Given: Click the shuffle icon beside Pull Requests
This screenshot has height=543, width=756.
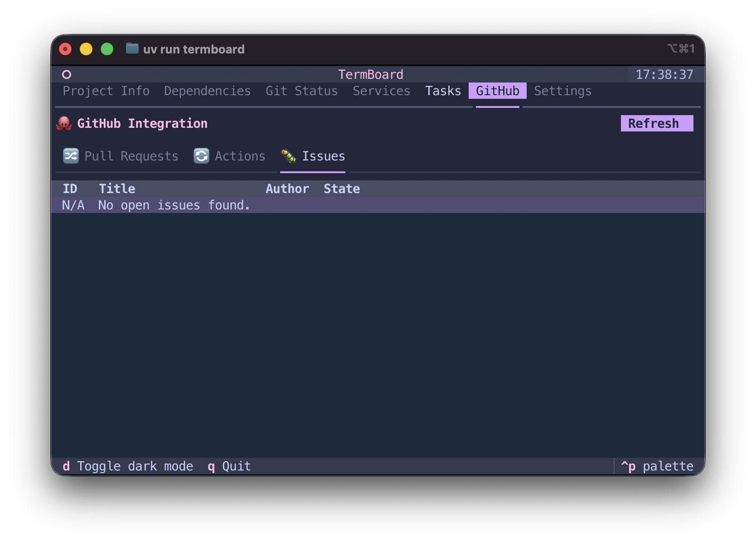Looking at the screenshot, I should coord(71,156).
